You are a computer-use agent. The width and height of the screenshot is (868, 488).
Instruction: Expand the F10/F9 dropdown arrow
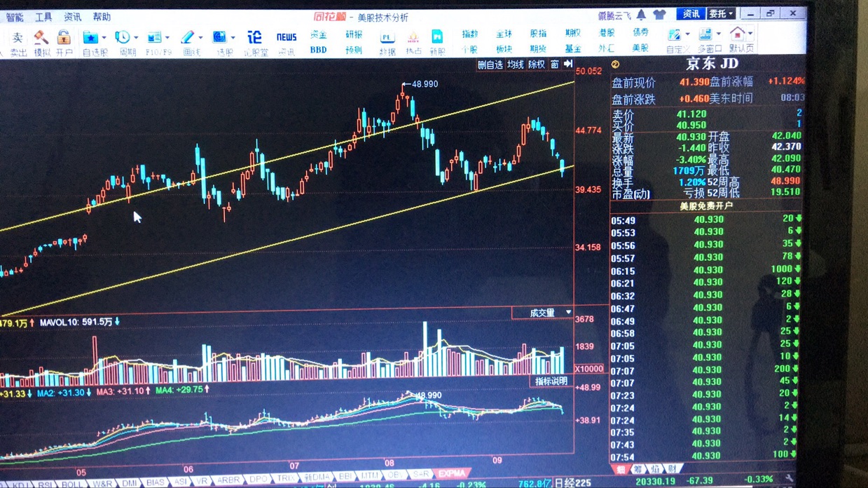[167, 38]
